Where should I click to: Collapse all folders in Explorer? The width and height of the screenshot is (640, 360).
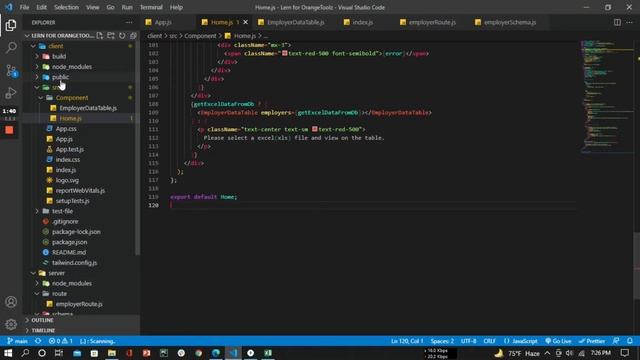tap(133, 36)
